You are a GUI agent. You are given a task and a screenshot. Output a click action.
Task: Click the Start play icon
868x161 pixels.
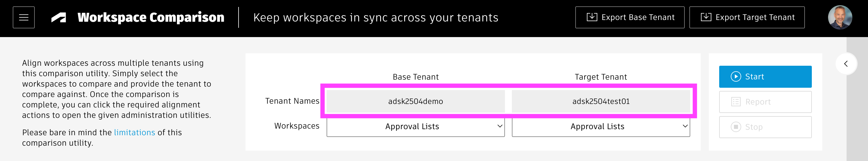coord(736,77)
